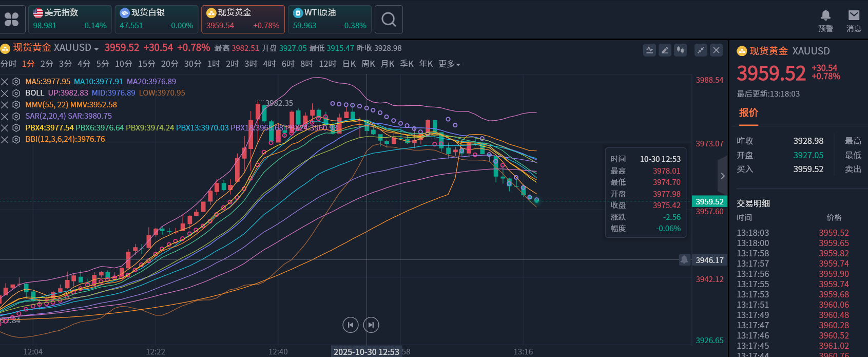868x357 pixels.
Task: Expand the right side panel chevron
Action: [723, 176]
